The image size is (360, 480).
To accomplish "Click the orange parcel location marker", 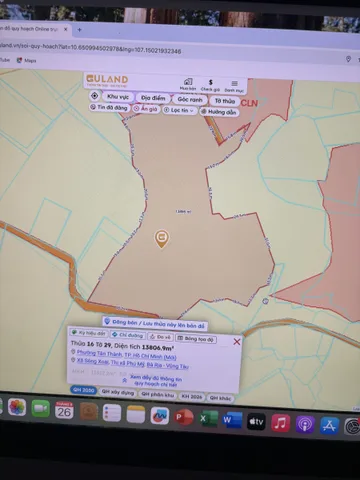I will click(x=162, y=239).
